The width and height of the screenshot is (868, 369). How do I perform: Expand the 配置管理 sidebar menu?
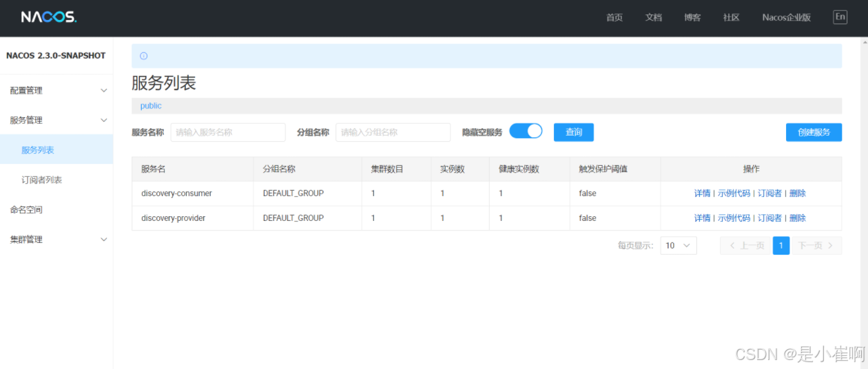[x=56, y=90]
